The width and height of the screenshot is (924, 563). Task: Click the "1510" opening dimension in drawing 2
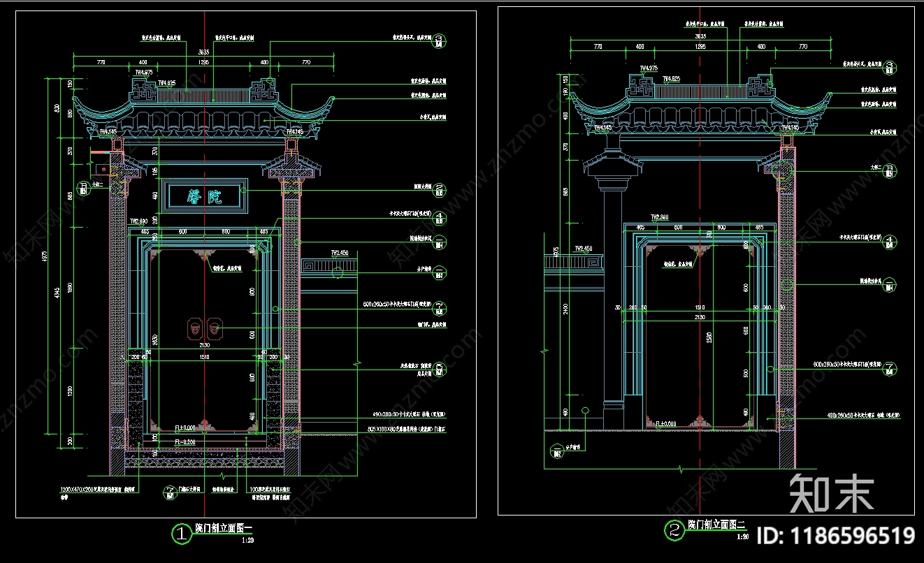pos(700,307)
